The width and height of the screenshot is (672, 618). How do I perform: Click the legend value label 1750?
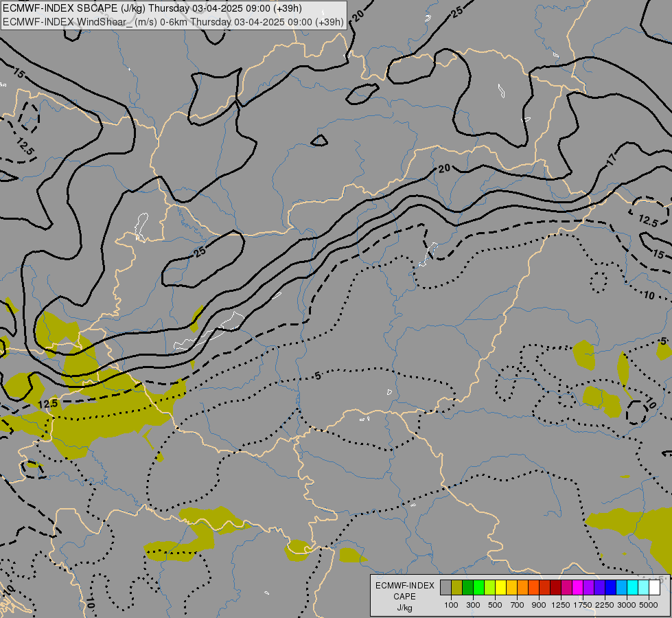pyautogui.click(x=583, y=605)
